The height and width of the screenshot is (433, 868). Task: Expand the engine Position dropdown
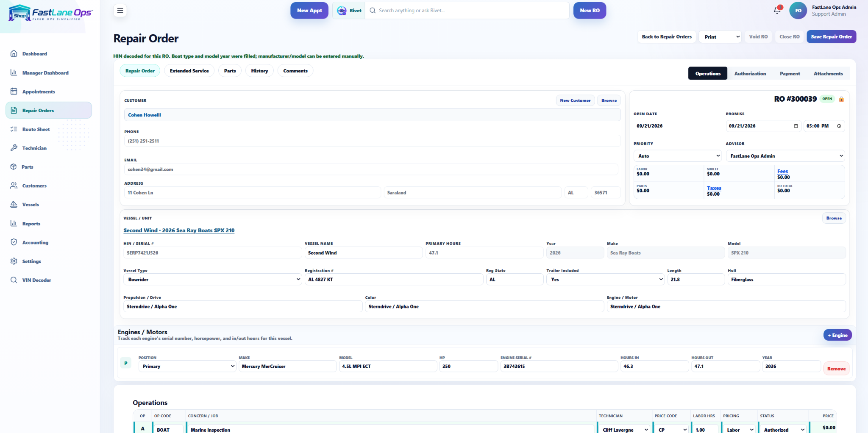pos(187,366)
